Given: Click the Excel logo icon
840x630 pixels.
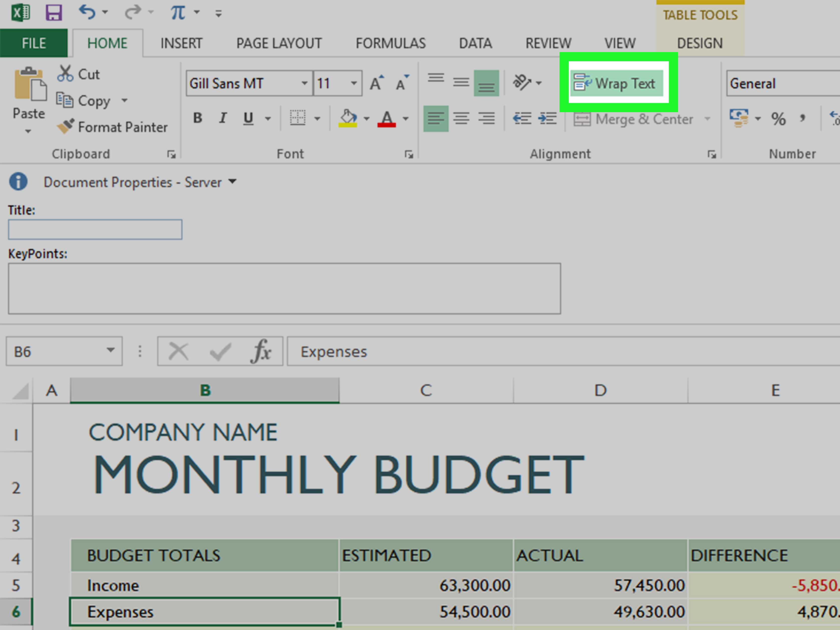Looking at the screenshot, I should [21, 13].
